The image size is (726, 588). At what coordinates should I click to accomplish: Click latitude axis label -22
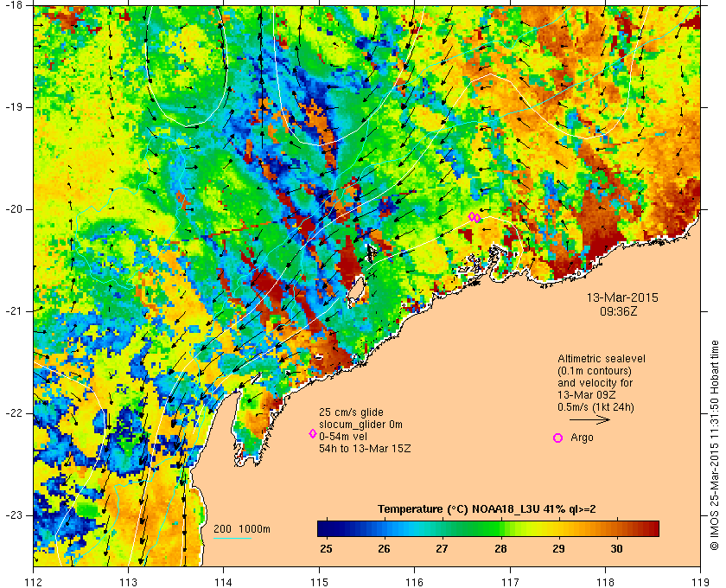(13, 413)
